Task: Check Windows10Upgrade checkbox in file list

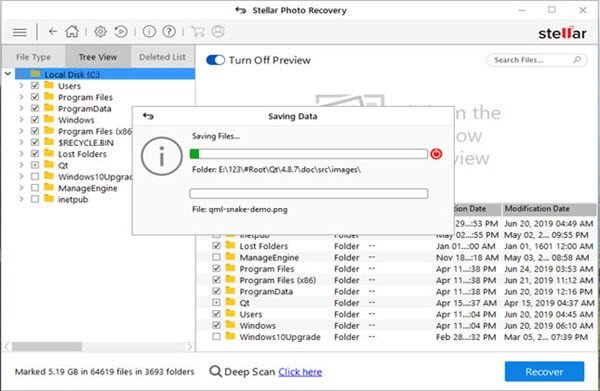Action: [x=216, y=337]
